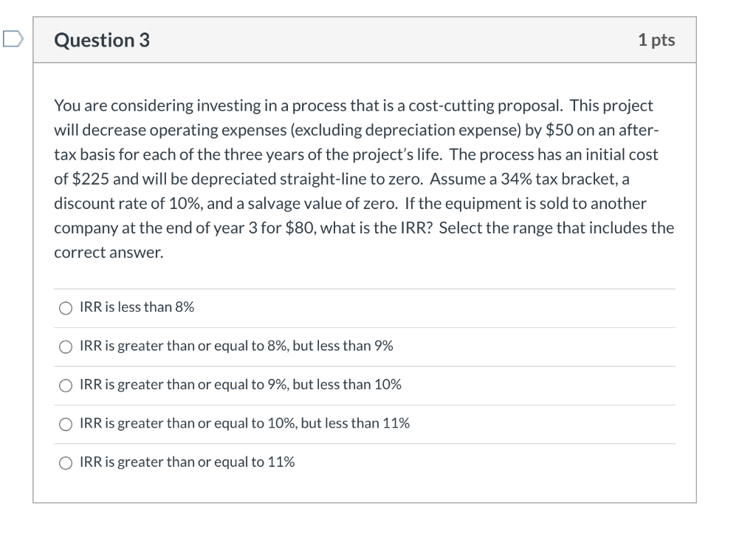Screen dimensions: 756x537
Task: Click label text 'but less than 11%'
Action: click(360, 423)
